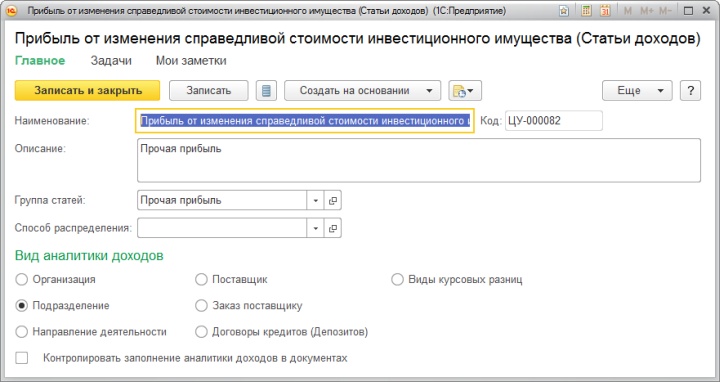Open the register movements list icon
Screen dimensions: 720x382
(x=266, y=90)
